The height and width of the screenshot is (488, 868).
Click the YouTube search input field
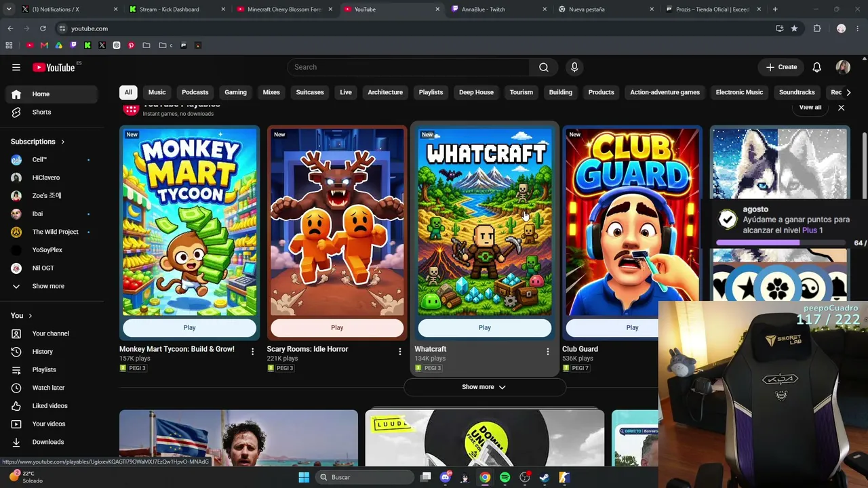pyautogui.click(x=408, y=67)
